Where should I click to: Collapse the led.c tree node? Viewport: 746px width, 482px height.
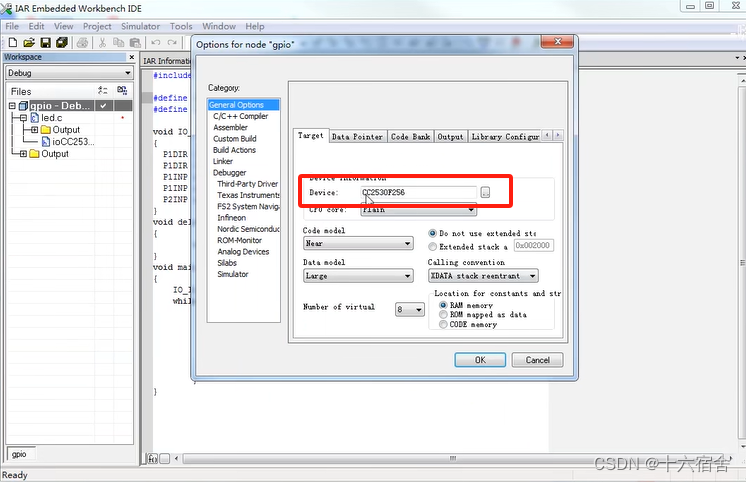click(x=23, y=118)
